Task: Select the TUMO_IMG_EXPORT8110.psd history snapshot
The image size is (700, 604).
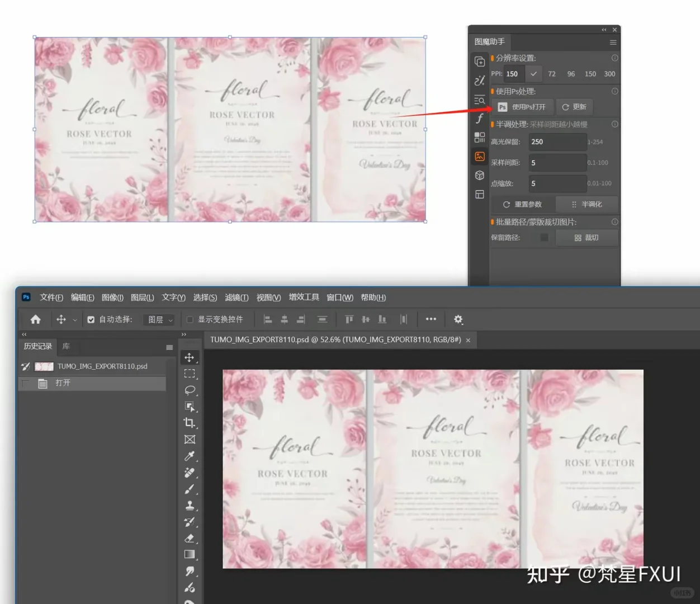Action: pyautogui.click(x=92, y=367)
